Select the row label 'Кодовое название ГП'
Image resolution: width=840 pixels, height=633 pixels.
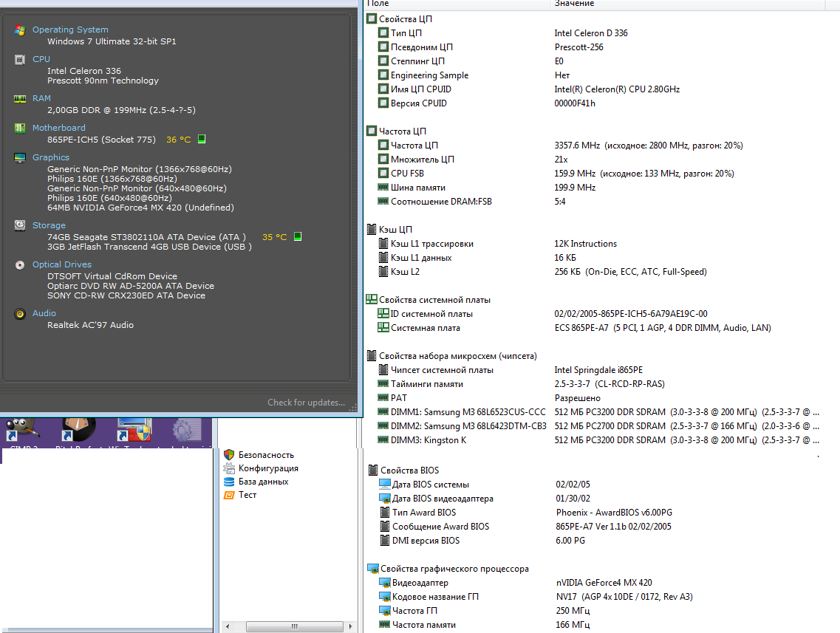436,597
